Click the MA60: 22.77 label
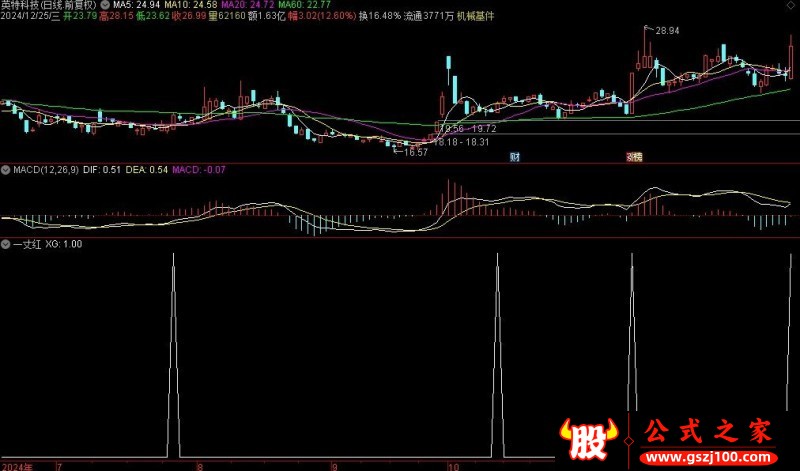This screenshot has height=471, width=800. (x=305, y=5)
